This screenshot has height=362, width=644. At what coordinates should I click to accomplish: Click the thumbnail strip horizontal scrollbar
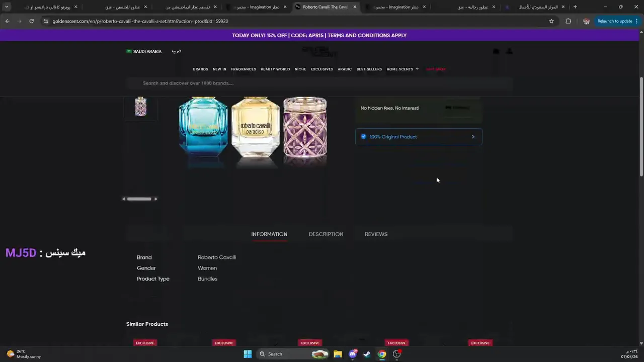click(139, 199)
